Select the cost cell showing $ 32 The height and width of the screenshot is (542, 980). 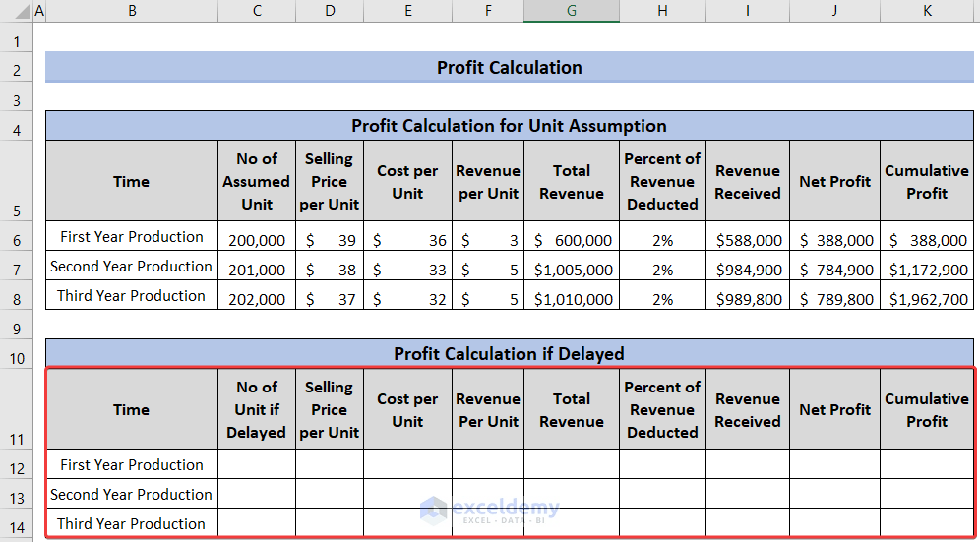[x=407, y=295]
